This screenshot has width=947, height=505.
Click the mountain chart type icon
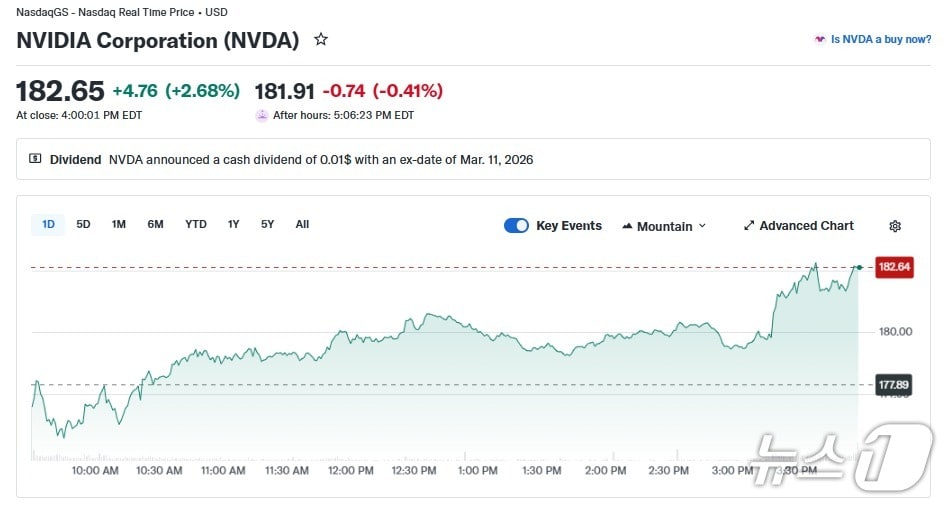pos(628,226)
